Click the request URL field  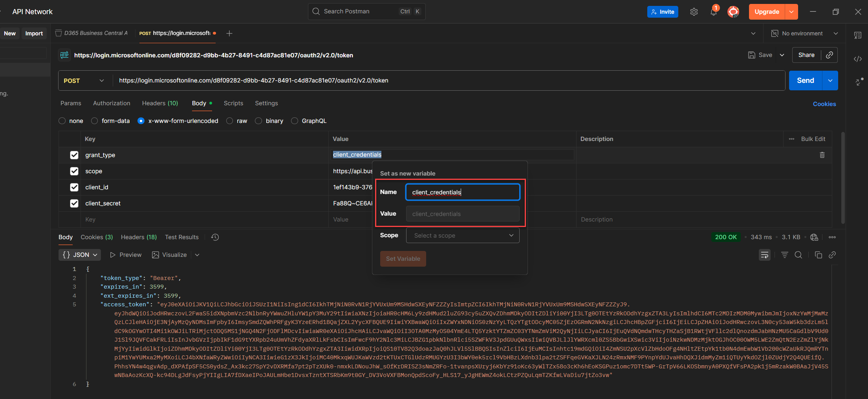click(449, 81)
